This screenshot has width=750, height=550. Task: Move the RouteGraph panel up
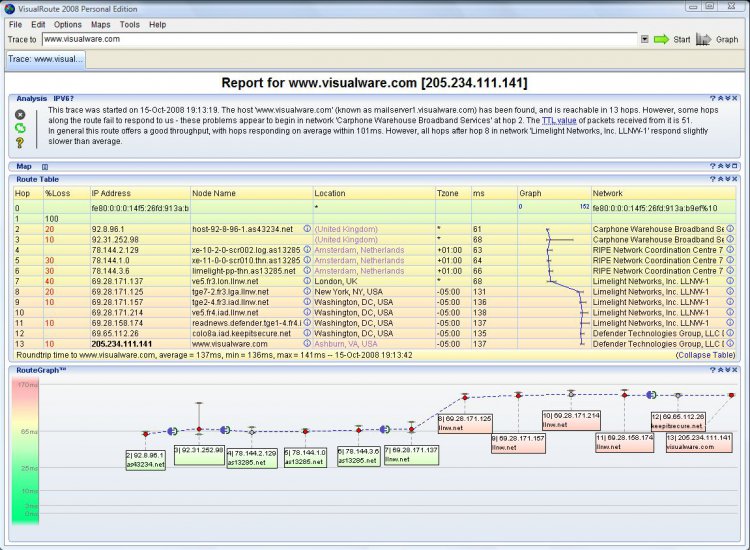[720, 370]
